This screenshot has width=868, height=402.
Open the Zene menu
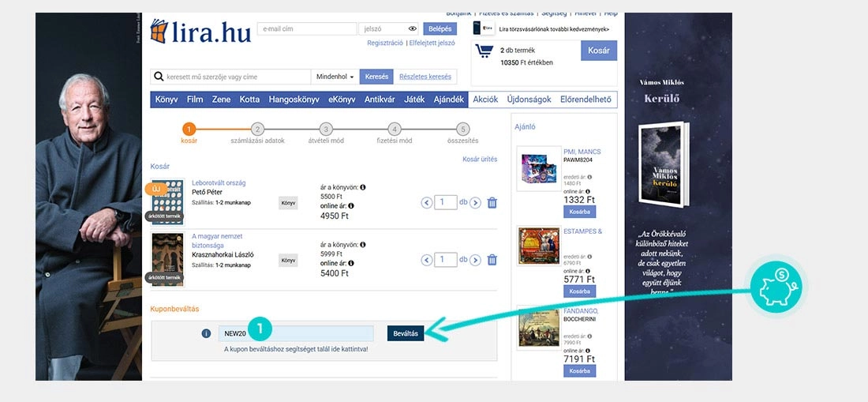(222, 100)
